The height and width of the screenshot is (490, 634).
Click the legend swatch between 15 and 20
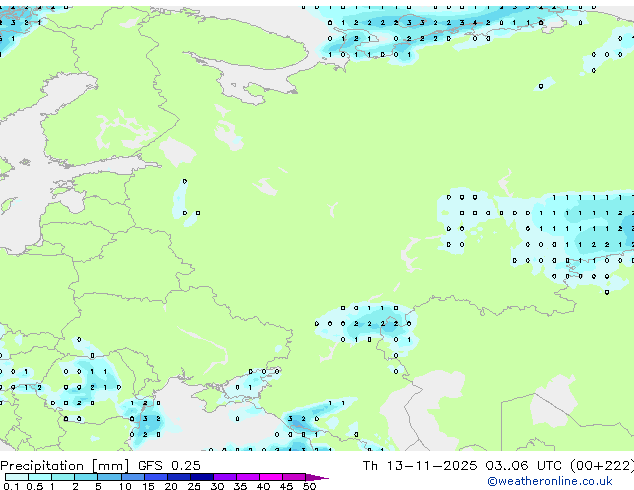pyautogui.click(x=156, y=477)
